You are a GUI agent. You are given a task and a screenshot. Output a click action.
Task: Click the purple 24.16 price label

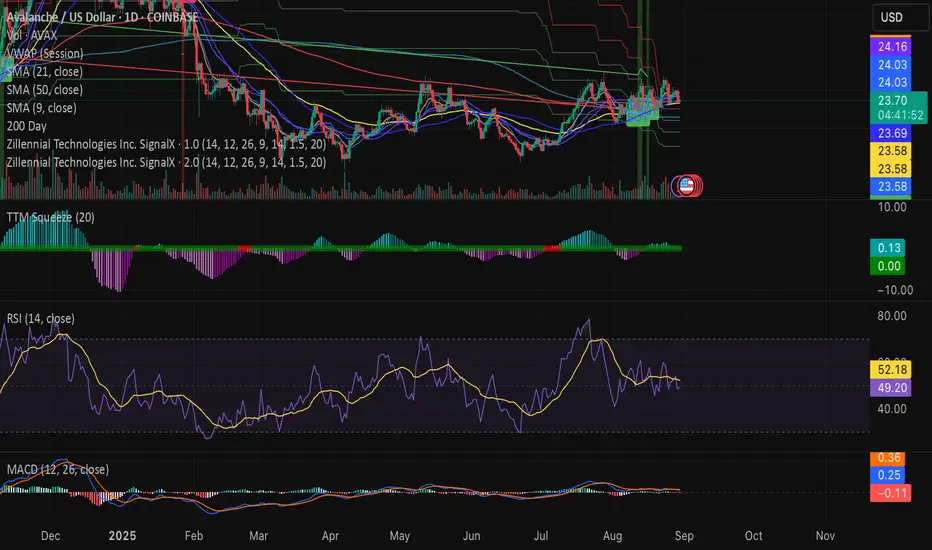(890, 46)
